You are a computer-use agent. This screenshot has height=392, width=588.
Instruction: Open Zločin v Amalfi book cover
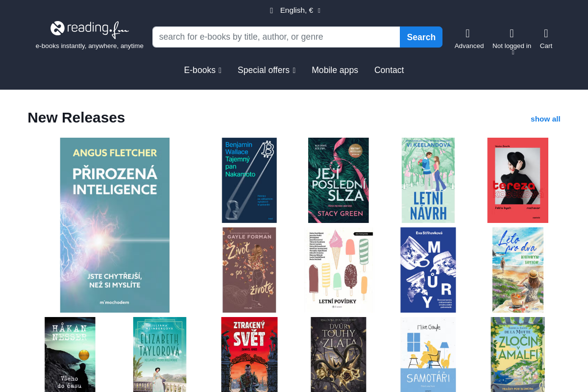click(x=518, y=355)
